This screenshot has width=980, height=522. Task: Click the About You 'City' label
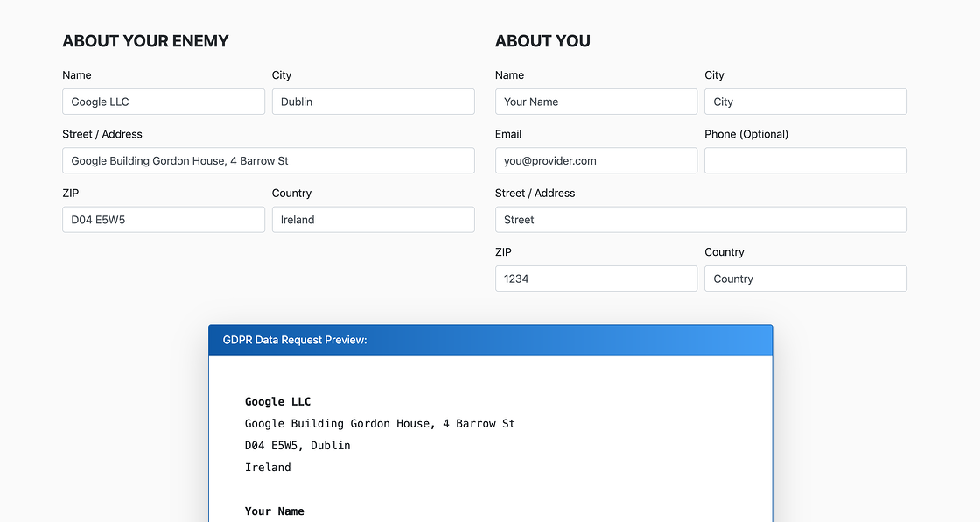[x=714, y=75]
